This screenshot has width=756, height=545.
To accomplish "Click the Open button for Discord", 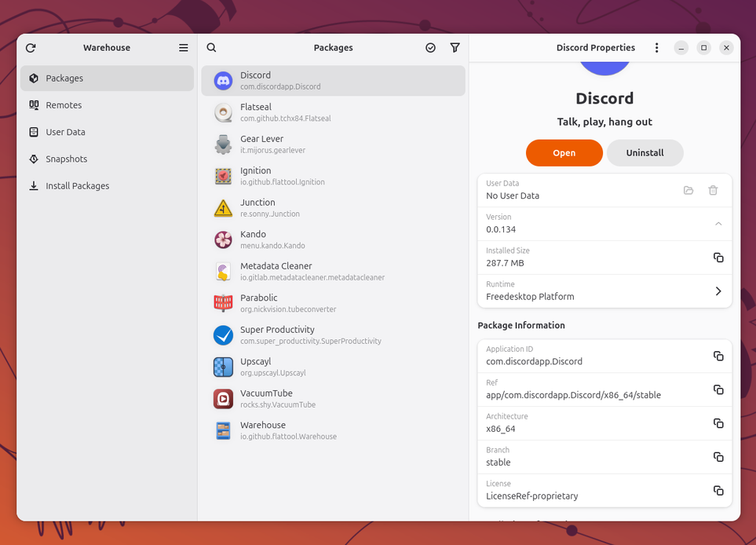I will pos(564,153).
